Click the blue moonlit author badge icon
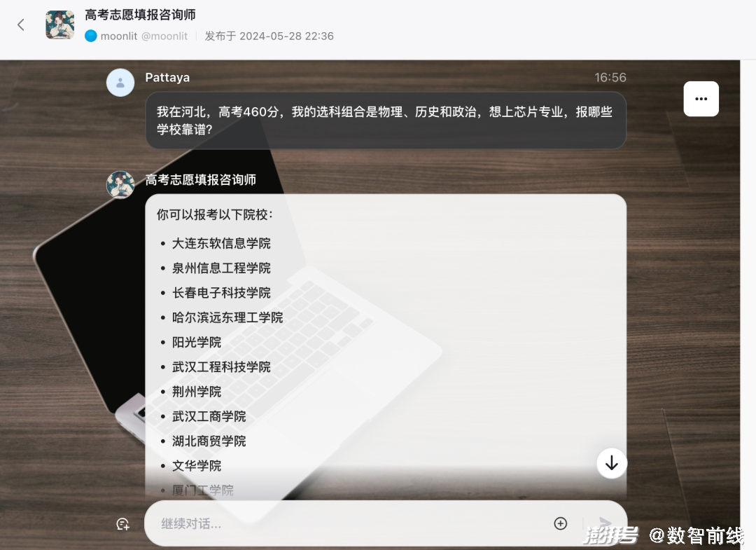 point(90,36)
